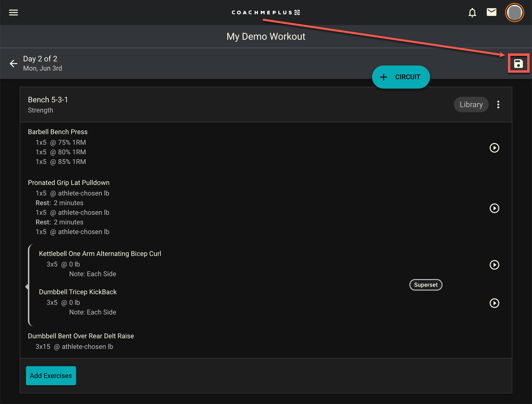532x404 pixels.
Task: Collapse the superset bracket arrow
Action: tap(27, 287)
